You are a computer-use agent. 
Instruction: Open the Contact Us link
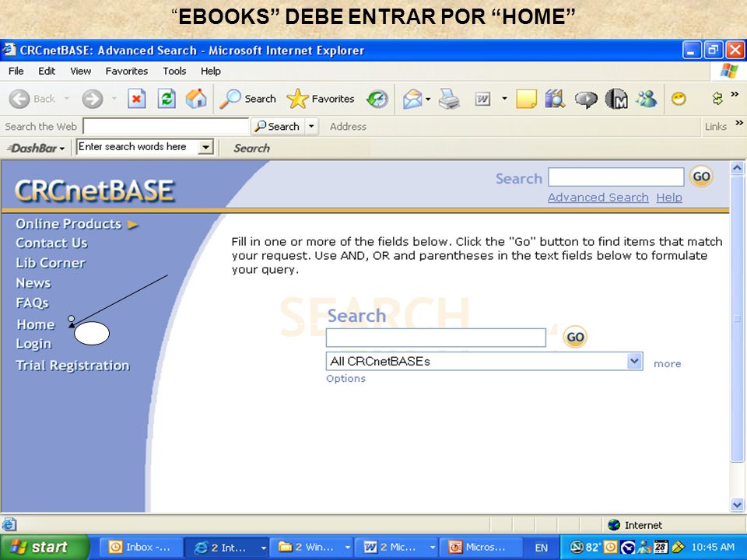(51, 243)
